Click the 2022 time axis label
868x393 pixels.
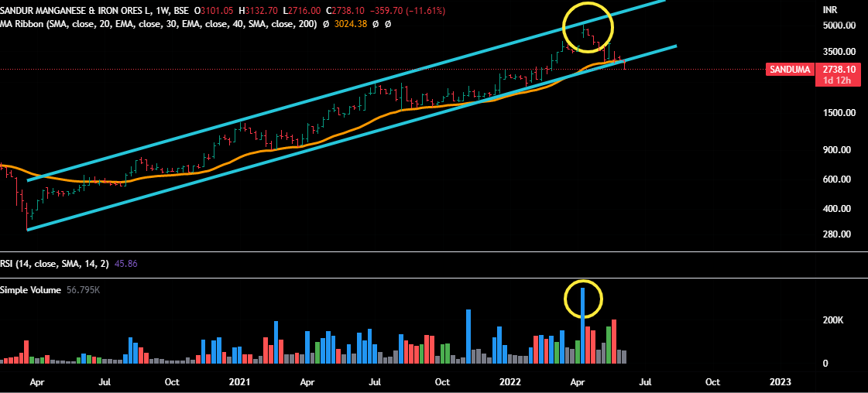click(509, 382)
